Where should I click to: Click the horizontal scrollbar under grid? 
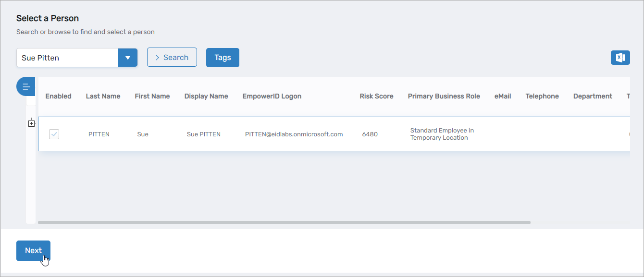pos(284,223)
